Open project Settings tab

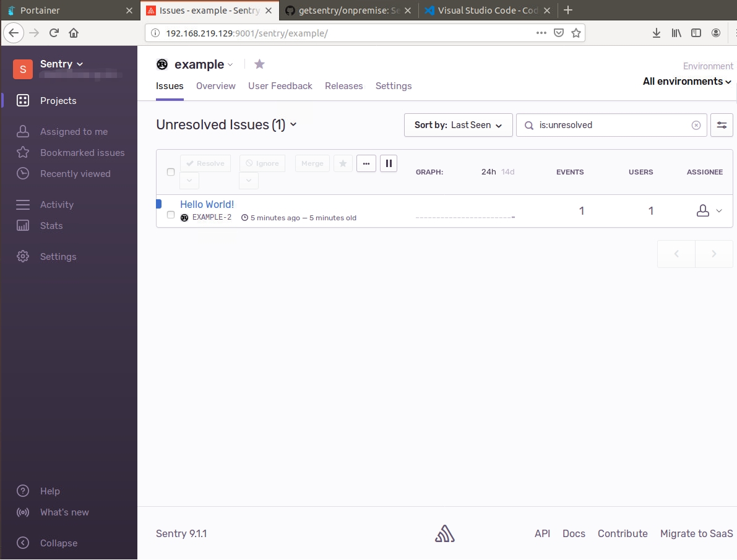pos(394,86)
